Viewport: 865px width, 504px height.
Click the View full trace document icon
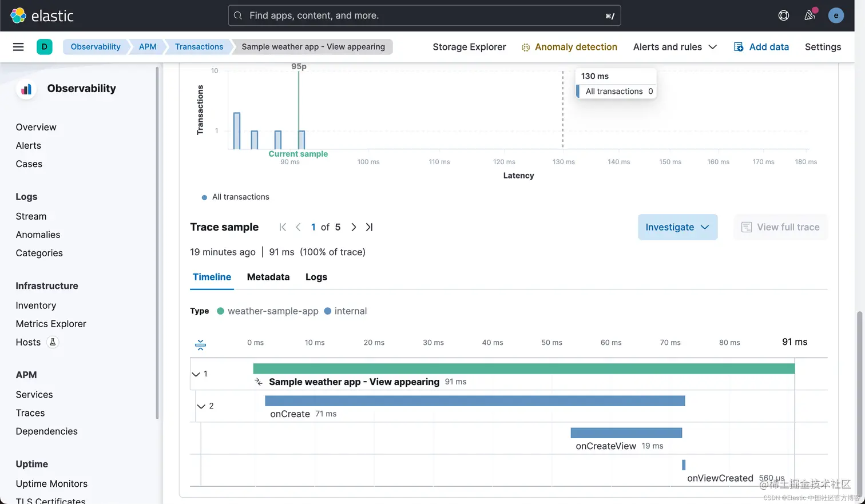tap(747, 227)
